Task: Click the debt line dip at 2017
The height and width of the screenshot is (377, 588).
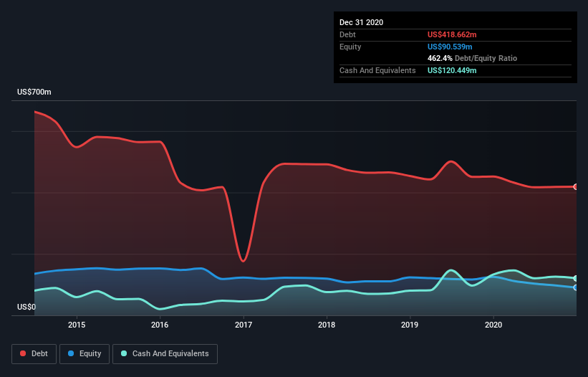Action: click(244, 261)
